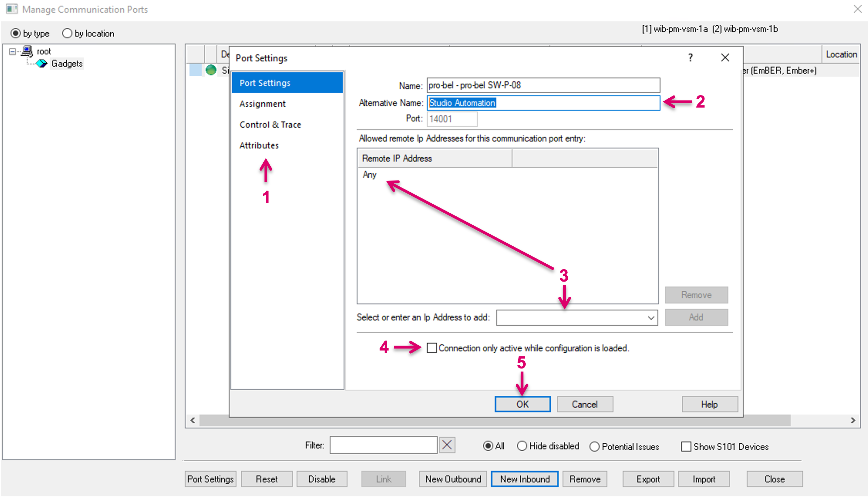Image resolution: width=868 pixels, height=497 pixels.
Task: Click the root computer icon
Action: (x=27, y=51)
